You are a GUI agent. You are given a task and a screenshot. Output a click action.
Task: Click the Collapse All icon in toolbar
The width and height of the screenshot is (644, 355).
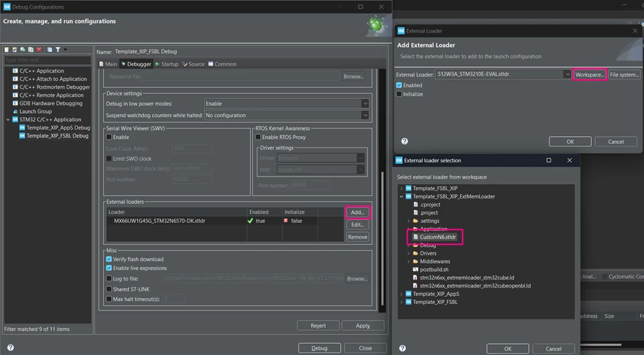tap(50, 50)
